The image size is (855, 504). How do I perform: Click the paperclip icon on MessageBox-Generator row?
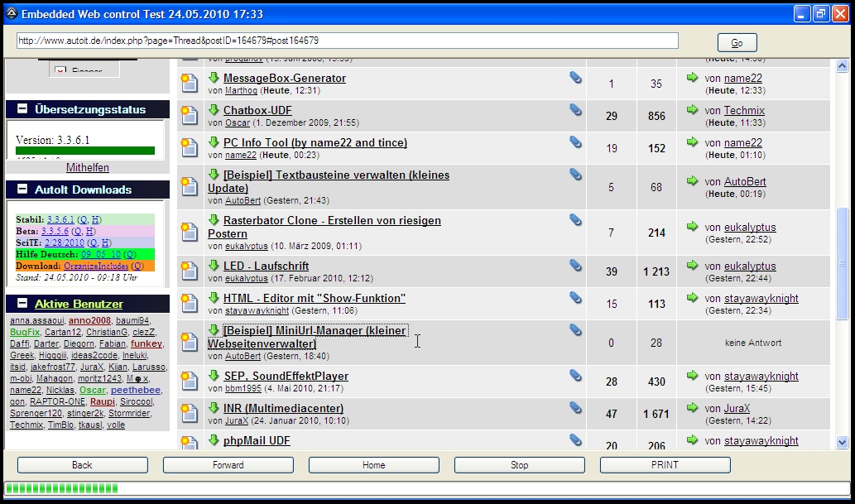point(575,78)
